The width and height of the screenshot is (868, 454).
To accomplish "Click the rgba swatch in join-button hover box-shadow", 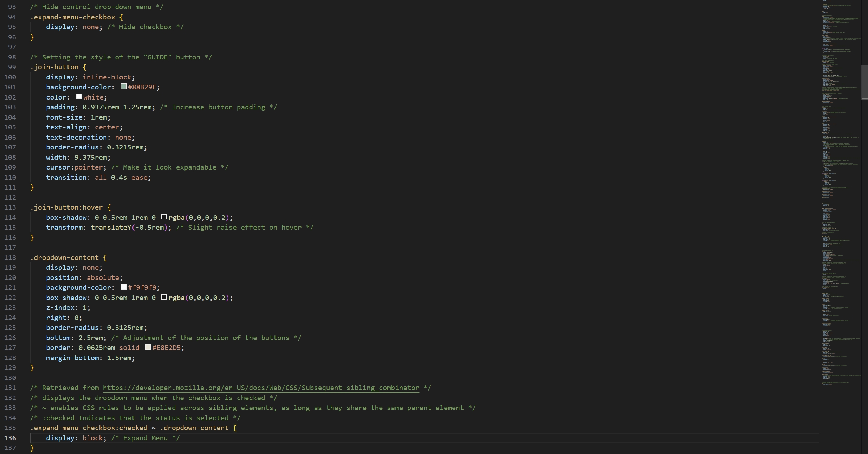I will (x=164, y=217).
